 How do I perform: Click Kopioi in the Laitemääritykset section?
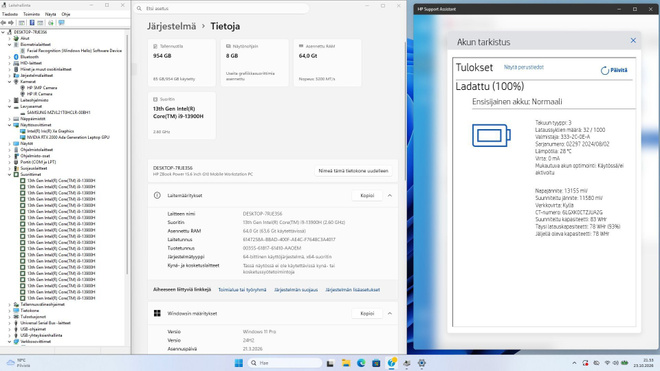click(x=367, y=195)
